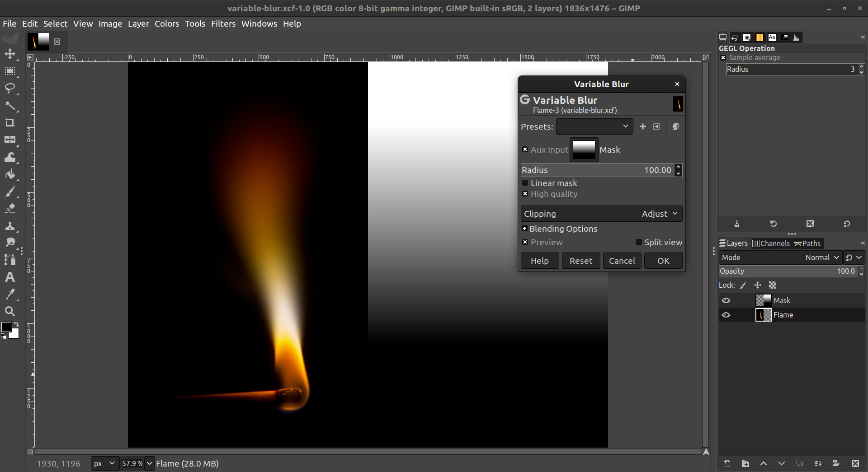868x472 pixels.
Task: Reset the Variable Blur settings
Action: coord(581,261)
